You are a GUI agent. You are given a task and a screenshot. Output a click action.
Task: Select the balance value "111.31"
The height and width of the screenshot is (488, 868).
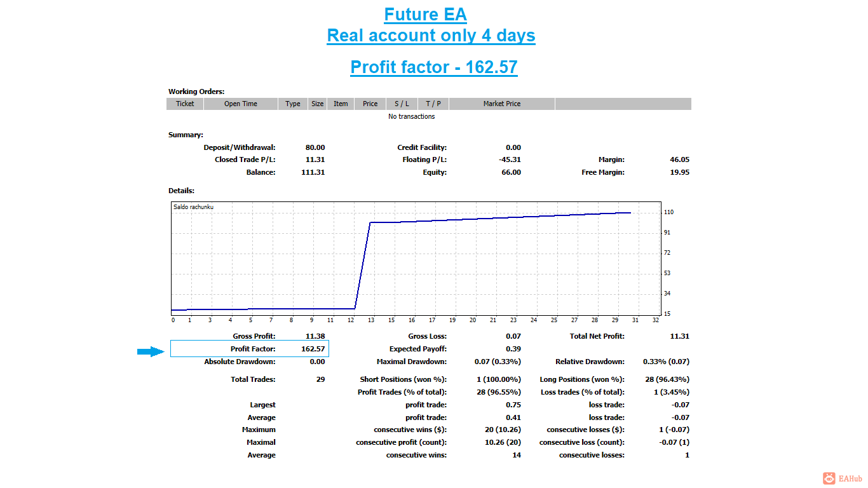point(313,172)
